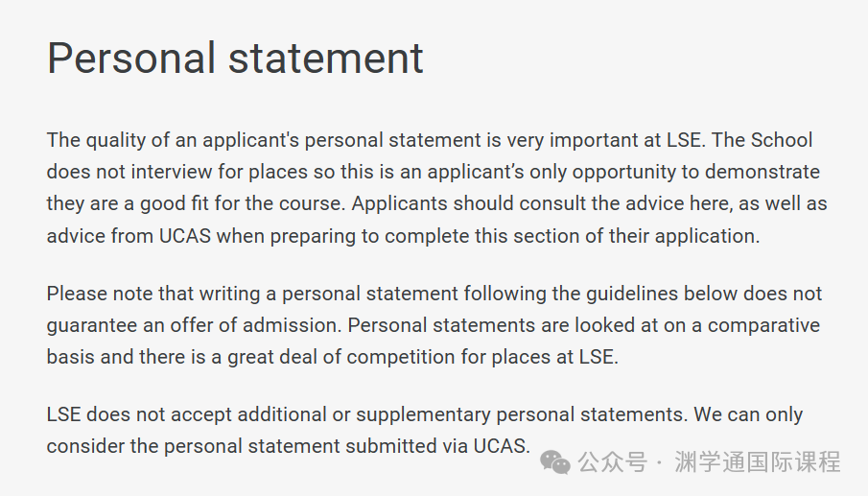Click the 公众号 watermark label
This screenshot has height=496, width=868.
coord(612,462)
